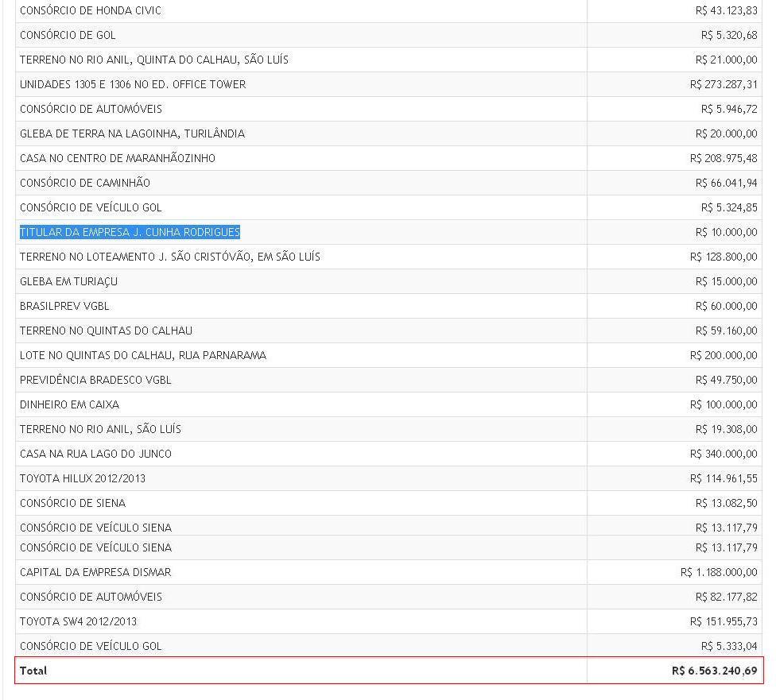The height and width of the screenshot is (700, 776).
Task: Click highlighted 'TITULAR DA EMPRESA J. CUNHA RODRIGUES'
Action: click(130, 232)
